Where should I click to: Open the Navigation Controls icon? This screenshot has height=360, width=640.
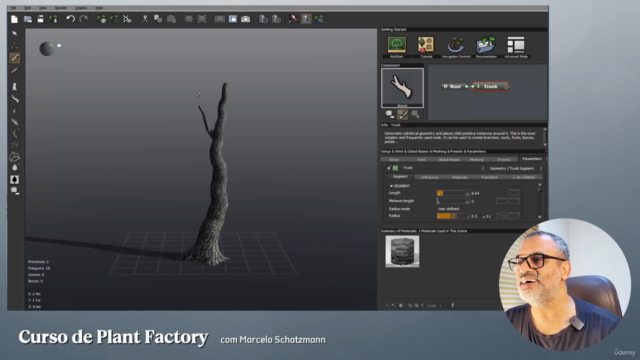click(456, 45)
